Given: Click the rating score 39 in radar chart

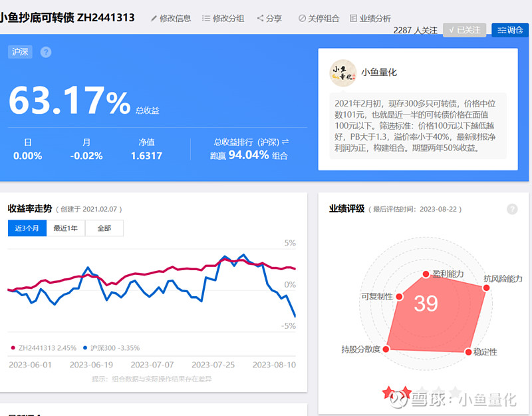Looking at the screenshot, I should coord(426,304).
